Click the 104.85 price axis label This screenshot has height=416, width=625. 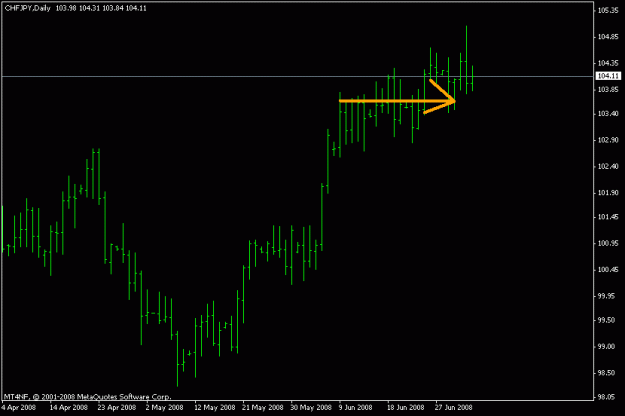click(608, 37)
